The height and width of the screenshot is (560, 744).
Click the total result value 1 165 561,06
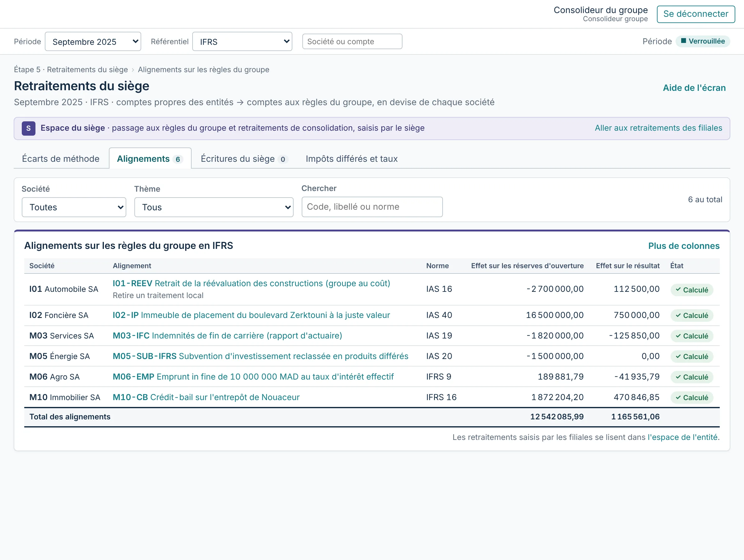pos(635,417)
